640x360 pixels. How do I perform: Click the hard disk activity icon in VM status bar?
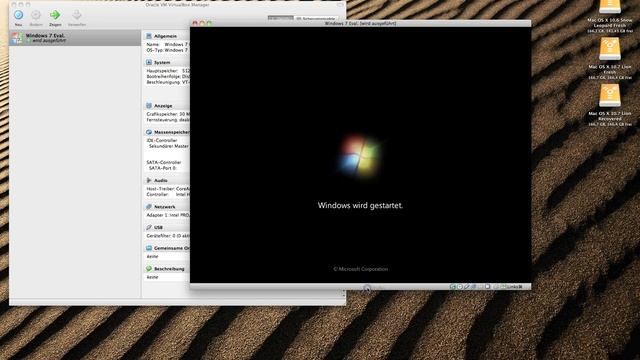pos(453,287)
